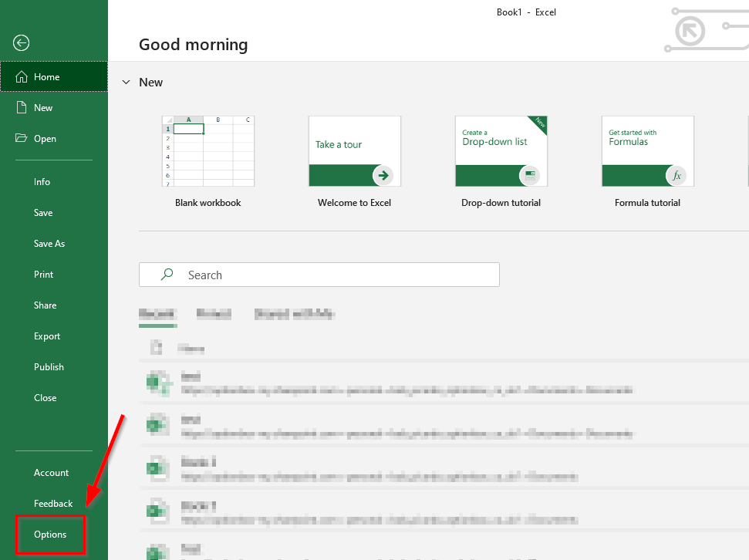The image size is (749, 560).
Task: Click the search magnifier icon
Action: tap(167, 275)
